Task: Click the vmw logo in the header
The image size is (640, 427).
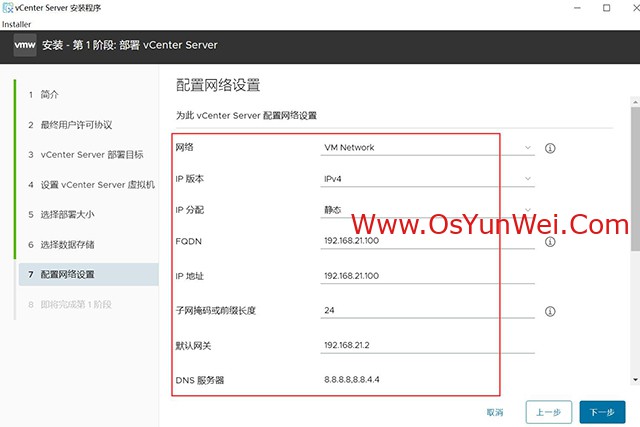Action: pyautogui.click(x=25, y=45)
